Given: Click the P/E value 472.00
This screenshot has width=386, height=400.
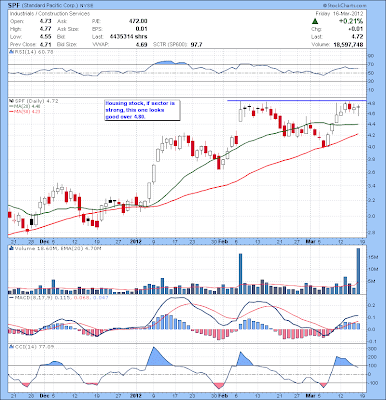Looking at the screenshot, I should tap(138, 21).
